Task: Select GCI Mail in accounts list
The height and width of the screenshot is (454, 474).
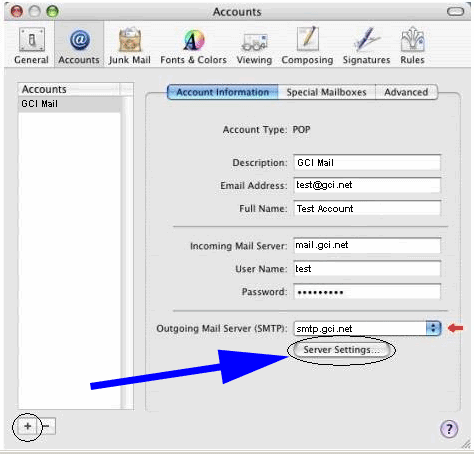Action: click(69, 104)
